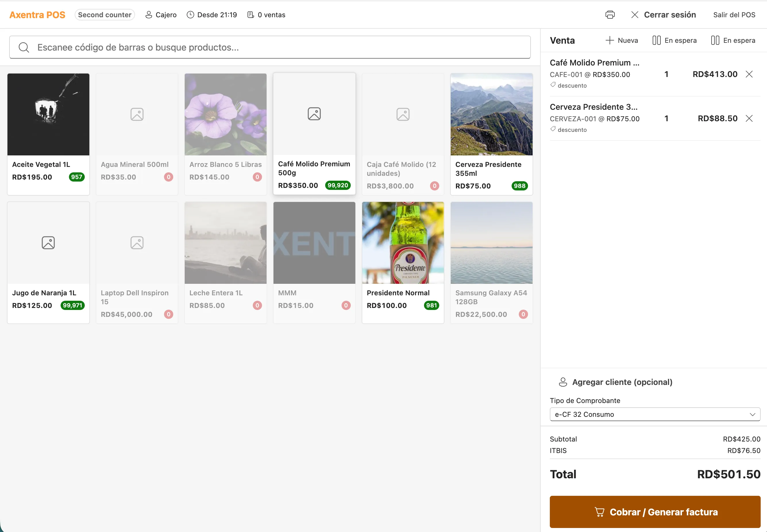Add discount to Cerveza Presidente line
The width and height of the screenshot is (767, 532).
click(x=569, y=130)
